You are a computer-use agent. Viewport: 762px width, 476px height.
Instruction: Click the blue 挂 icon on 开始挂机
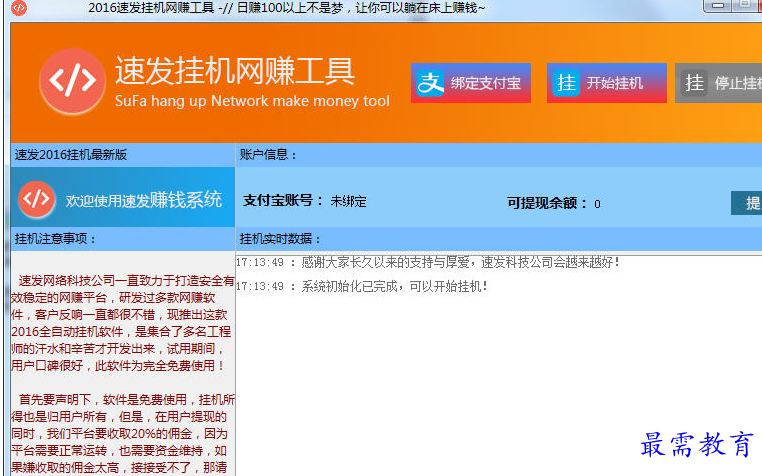[x=566, y=83]
